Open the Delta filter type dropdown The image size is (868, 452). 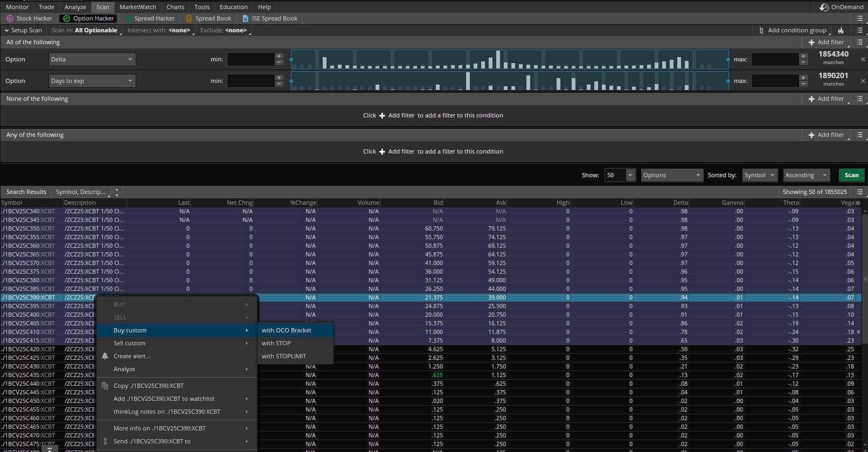click(x=92, y=59)
